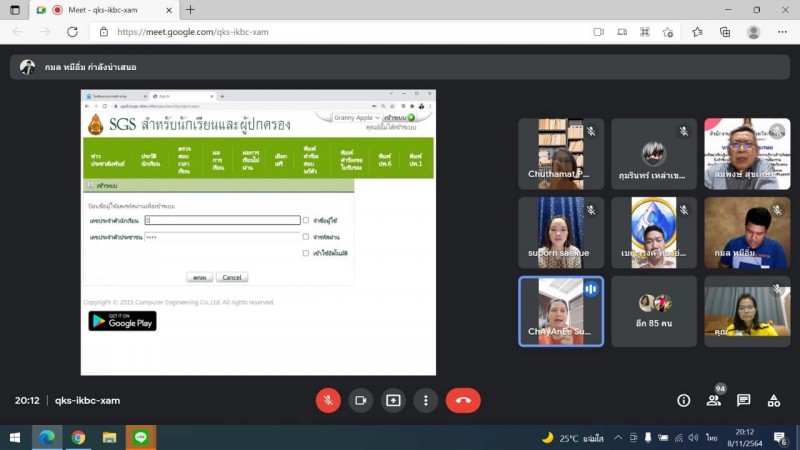800x450 pixels.
Task: Open a new browser tab
Action: point(190,10)
